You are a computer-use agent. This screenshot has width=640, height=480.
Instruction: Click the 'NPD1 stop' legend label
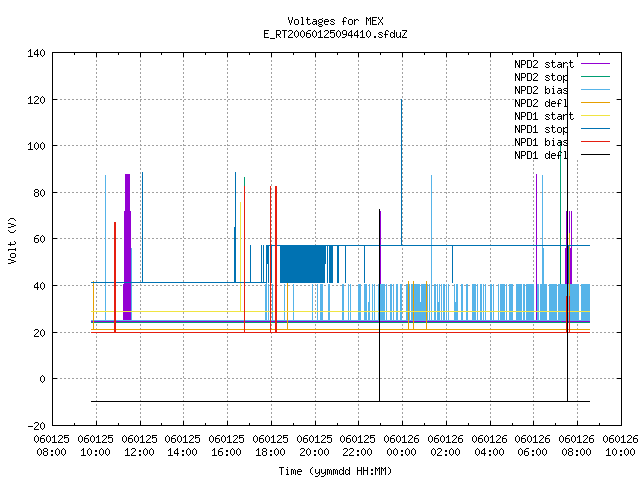point(541,129)
